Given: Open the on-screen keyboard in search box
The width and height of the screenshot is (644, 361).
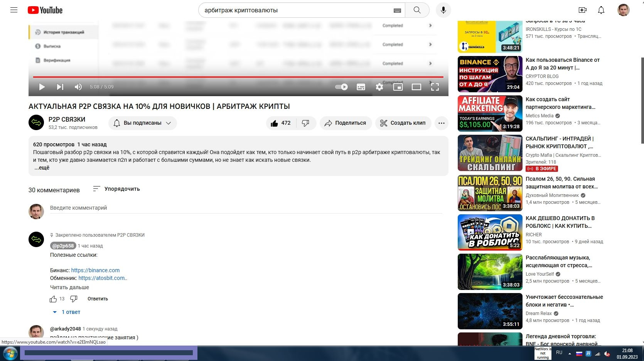Looking at the screenshot, I should (397, 10).
